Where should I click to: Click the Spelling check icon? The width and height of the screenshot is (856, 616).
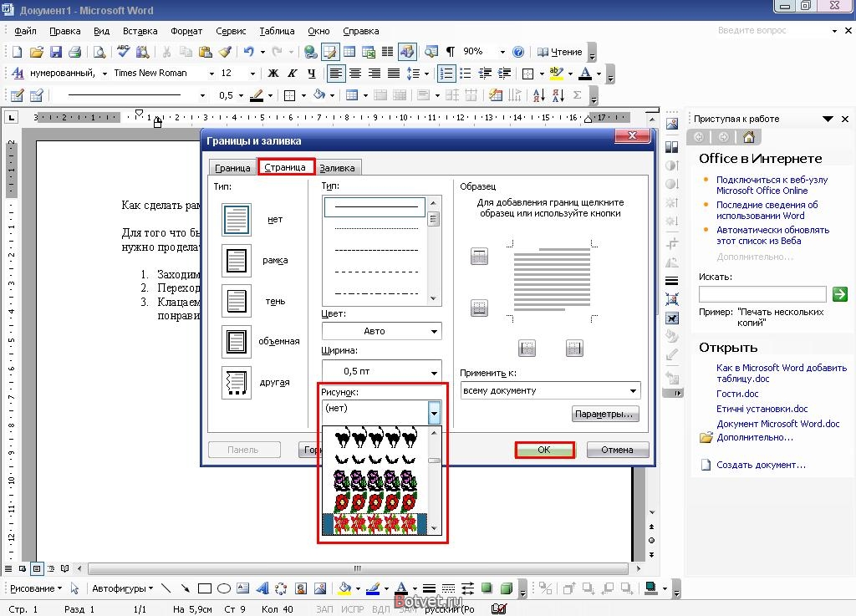click(124, 52)
